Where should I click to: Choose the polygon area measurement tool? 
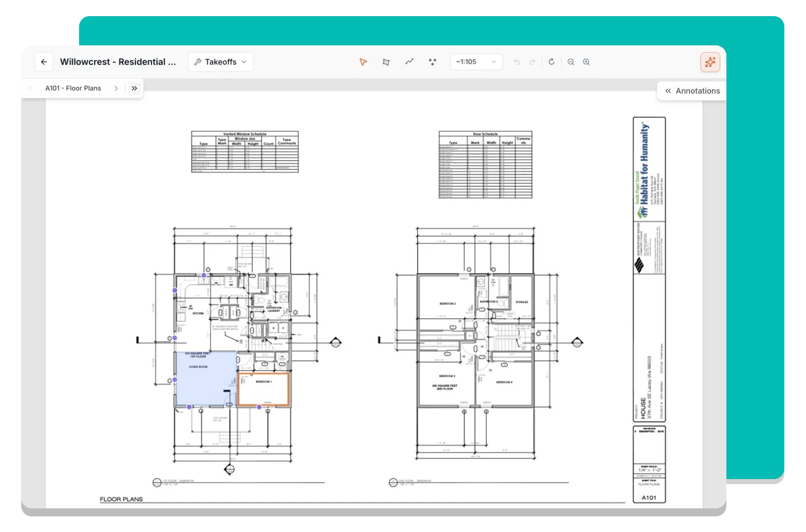386,62
